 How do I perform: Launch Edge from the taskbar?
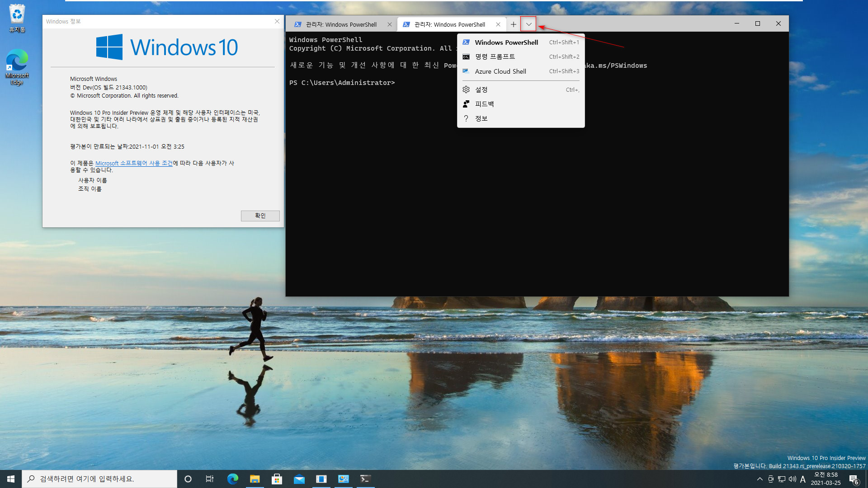[x=233, y=479]
